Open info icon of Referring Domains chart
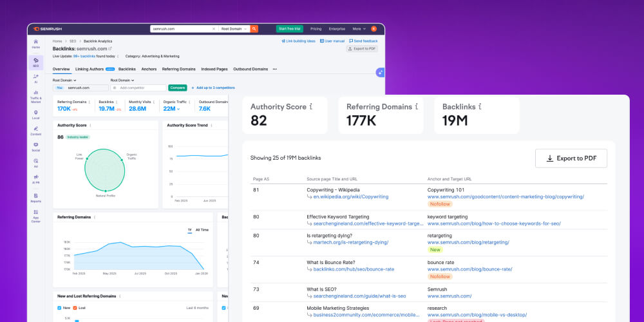 pos(95,217)
